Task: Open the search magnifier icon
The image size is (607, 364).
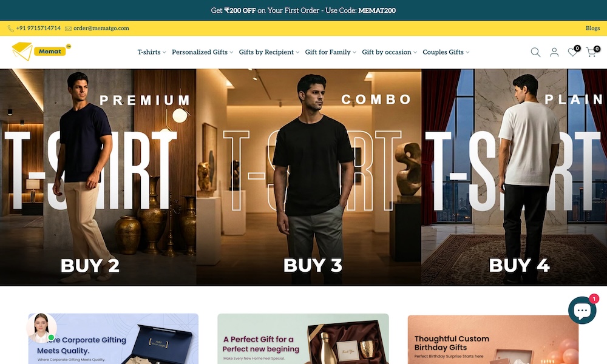Action: (x=535, y=52)
